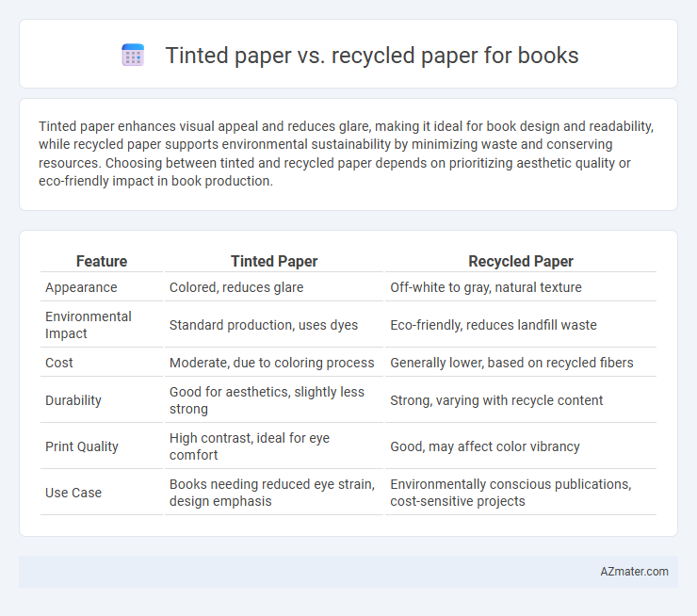Screen dimensions: 697x616
Task: Click the 'Durability' row label
Action: tap(73, 400)
